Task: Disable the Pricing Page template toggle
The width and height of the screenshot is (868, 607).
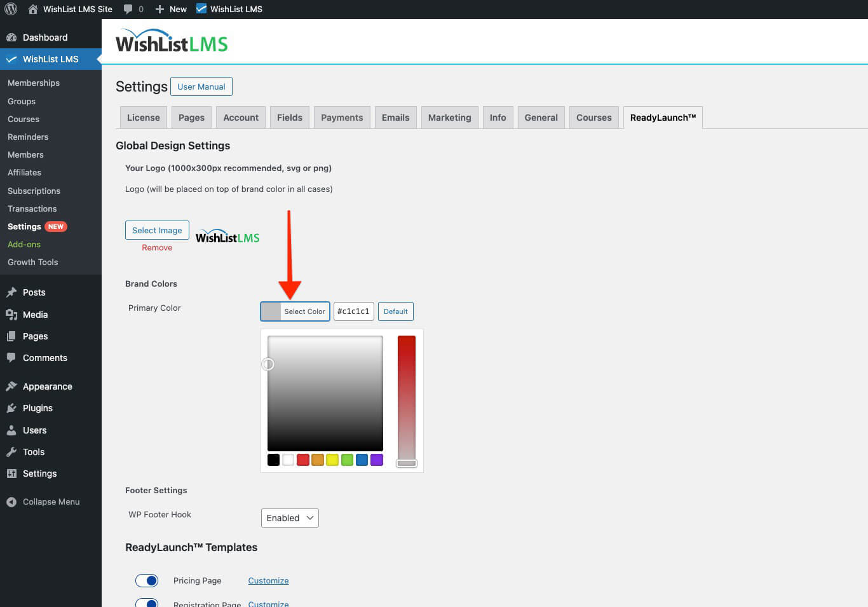Action: 147,580
